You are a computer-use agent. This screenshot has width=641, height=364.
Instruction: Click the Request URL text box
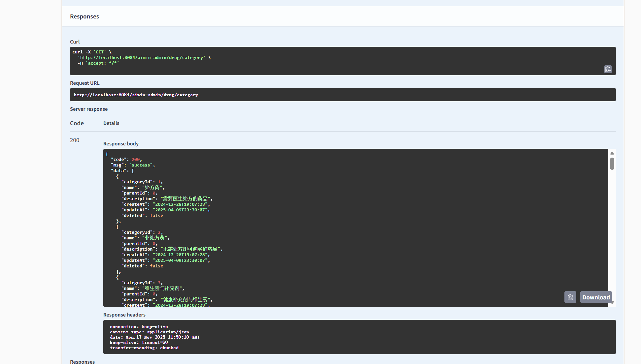click(342, 95)
